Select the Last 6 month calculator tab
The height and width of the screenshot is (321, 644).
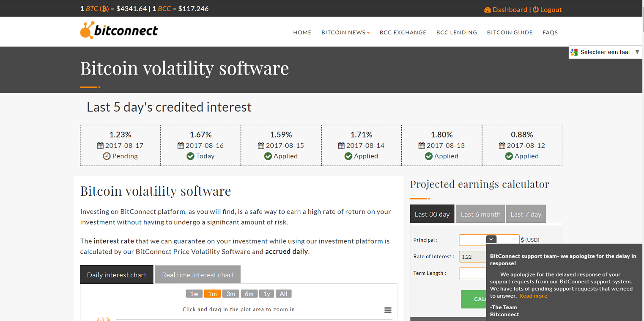pos(481,214)
